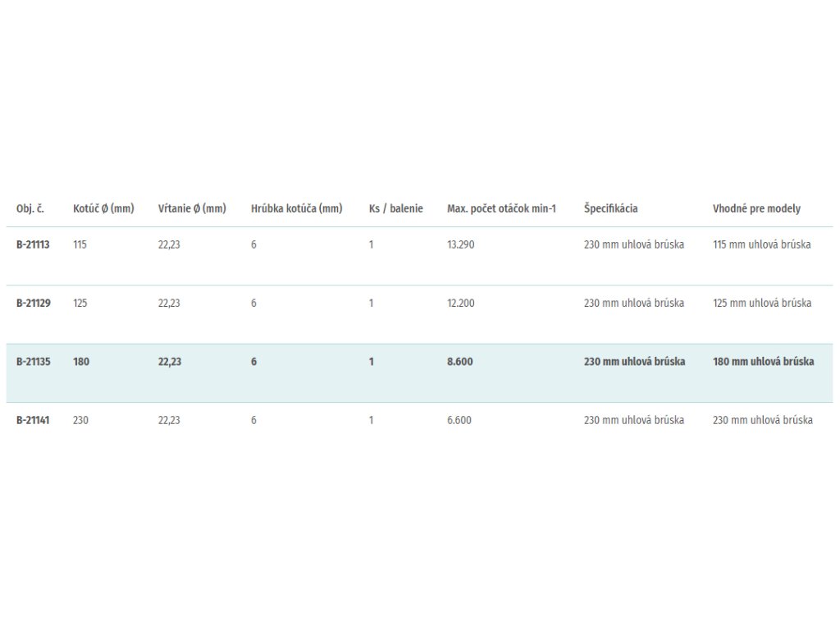
Task: Click the Kotúč Ø (mm) column header
Action: point(103,208)
